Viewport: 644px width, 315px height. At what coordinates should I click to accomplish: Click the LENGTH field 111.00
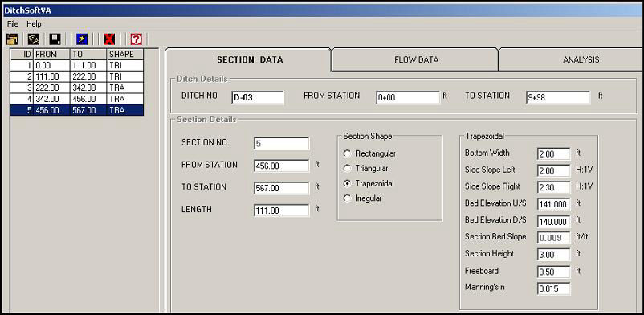(281, 211)
